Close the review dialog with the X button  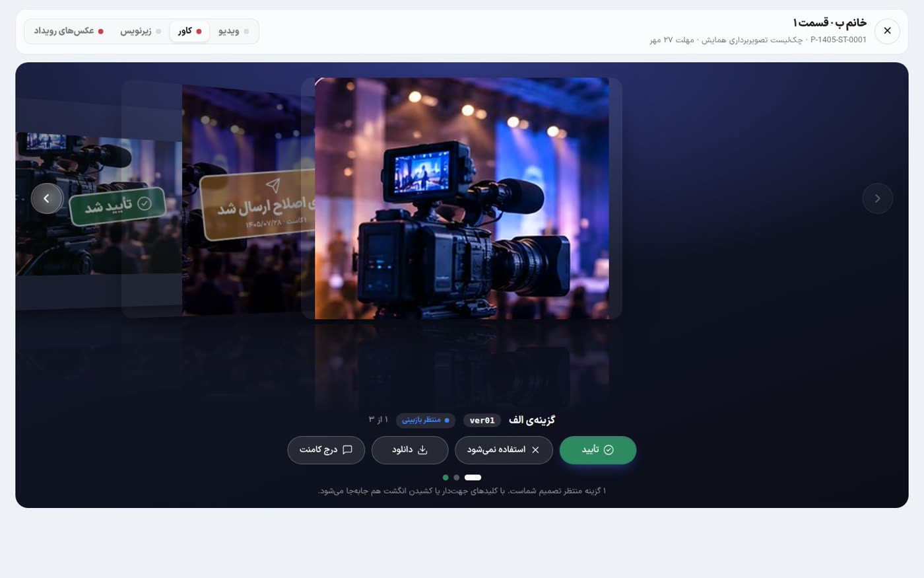(887, 31)
